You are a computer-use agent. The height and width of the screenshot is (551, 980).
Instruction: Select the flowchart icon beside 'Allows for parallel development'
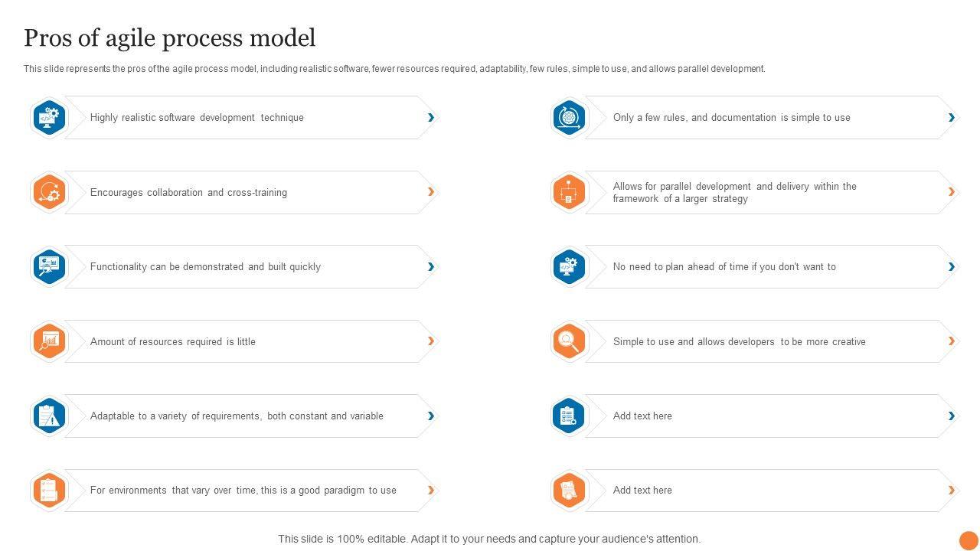pos(569,192)
